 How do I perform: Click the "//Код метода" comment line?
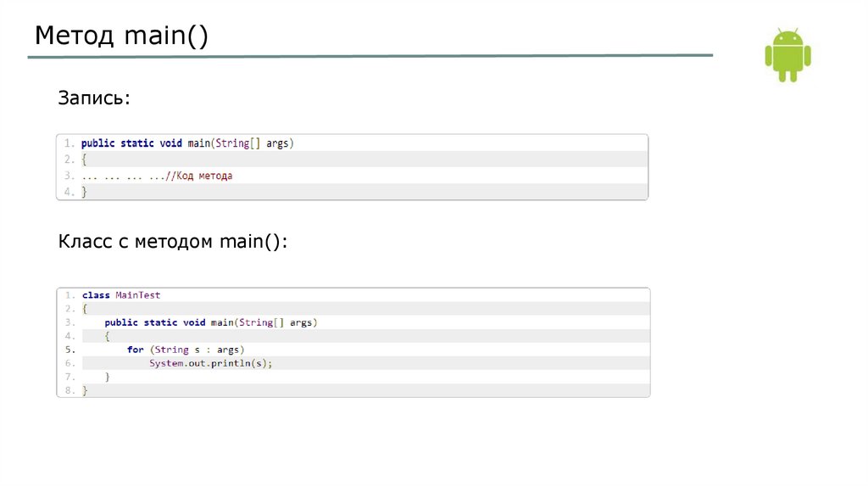click(199, 176)
